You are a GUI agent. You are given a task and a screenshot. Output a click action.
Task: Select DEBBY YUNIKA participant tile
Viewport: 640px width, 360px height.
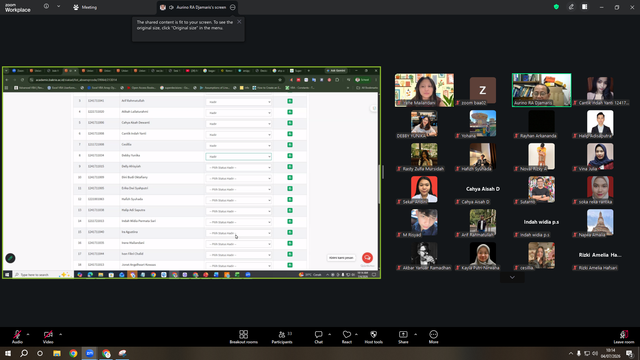point(424,123)
